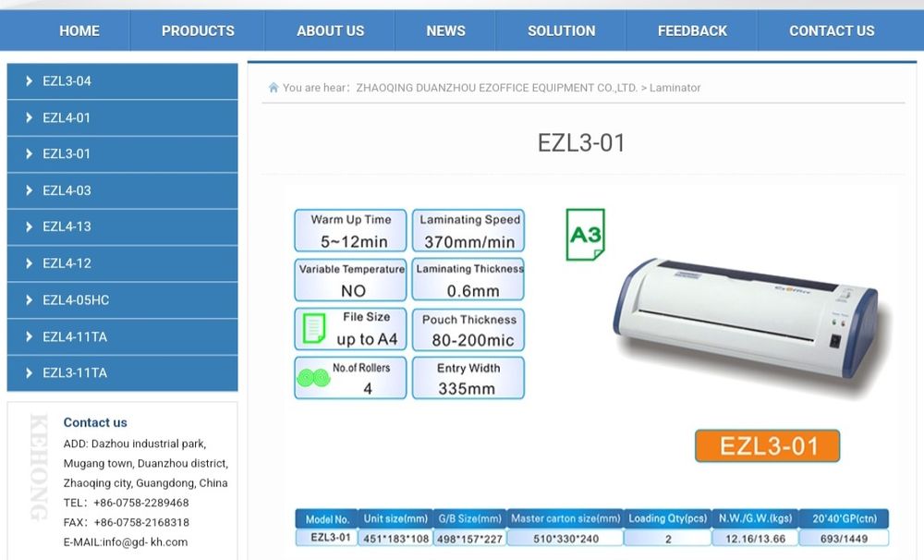Click the 510*330*240 carton size cell

tap(565, 538)
